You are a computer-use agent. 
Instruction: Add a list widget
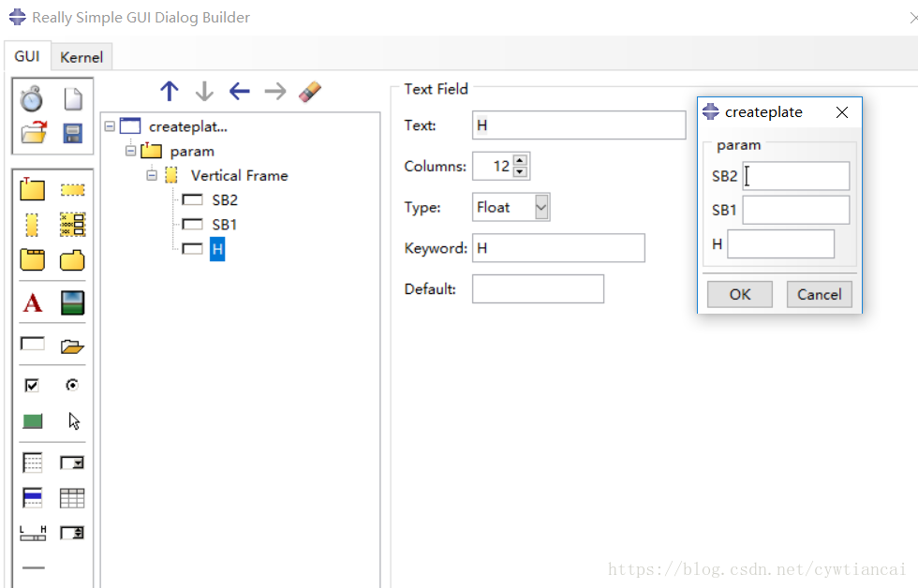tap(32, 463)
